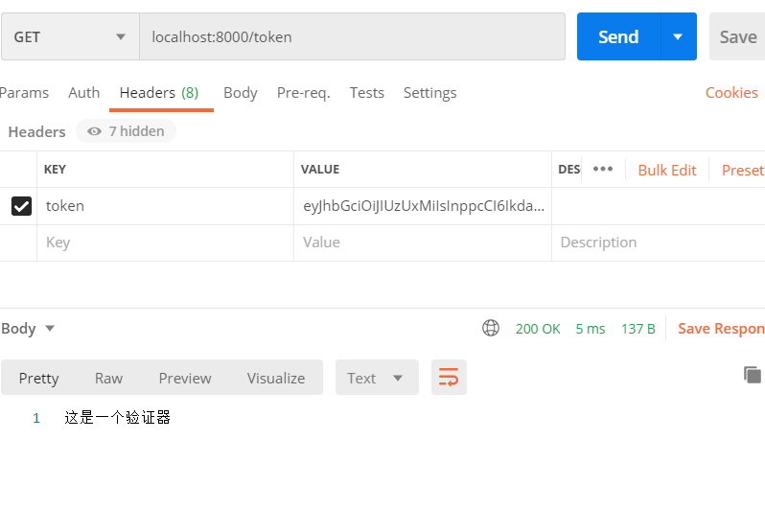Select the Preview response view

click(x=185, y=378)
